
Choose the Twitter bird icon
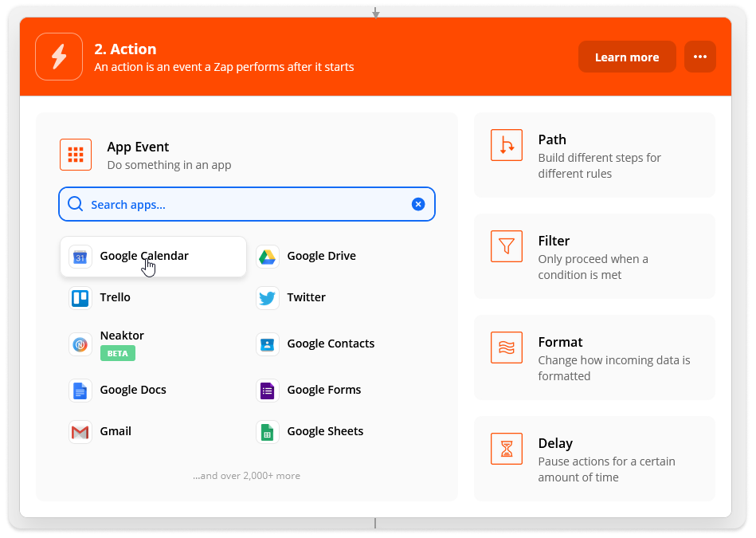pyautogui.click(x=267, y=298)
